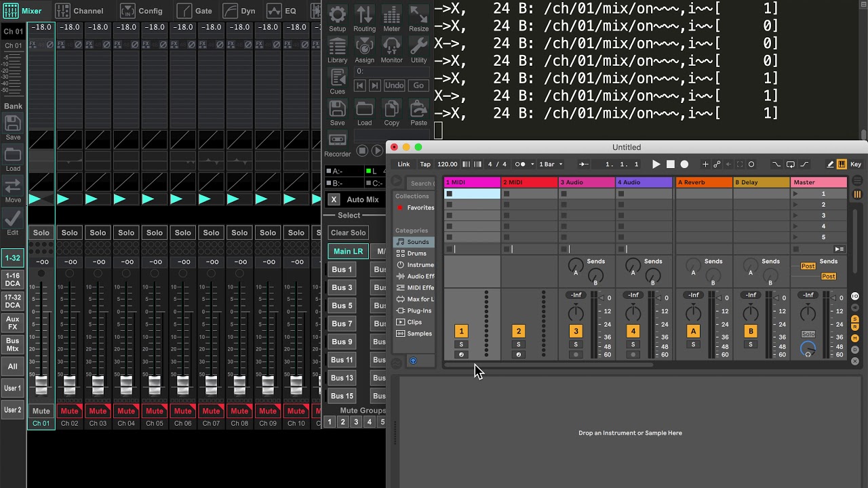Screen dimensions: 868x488
Task: Toggle Ableton's metronome circles button
Action: click(520, 164)
